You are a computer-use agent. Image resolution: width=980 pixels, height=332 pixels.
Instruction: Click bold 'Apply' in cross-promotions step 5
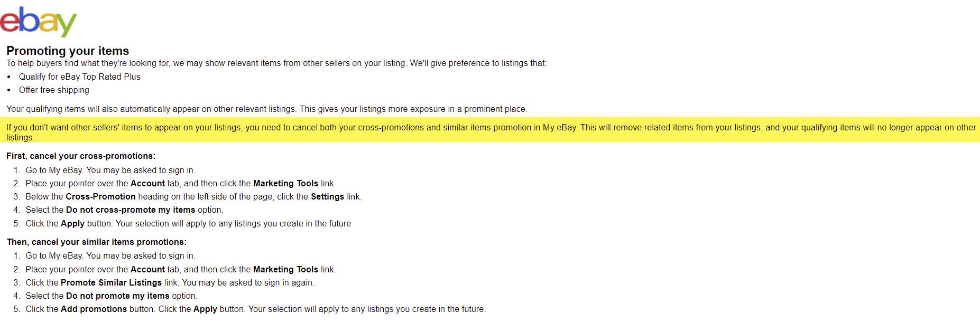[72, 223]
